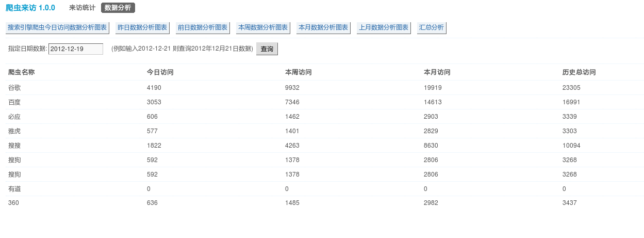Select the 360 row name
This screenshot has height=238, width=644.
pyautogui.click(x=14, y=203)
